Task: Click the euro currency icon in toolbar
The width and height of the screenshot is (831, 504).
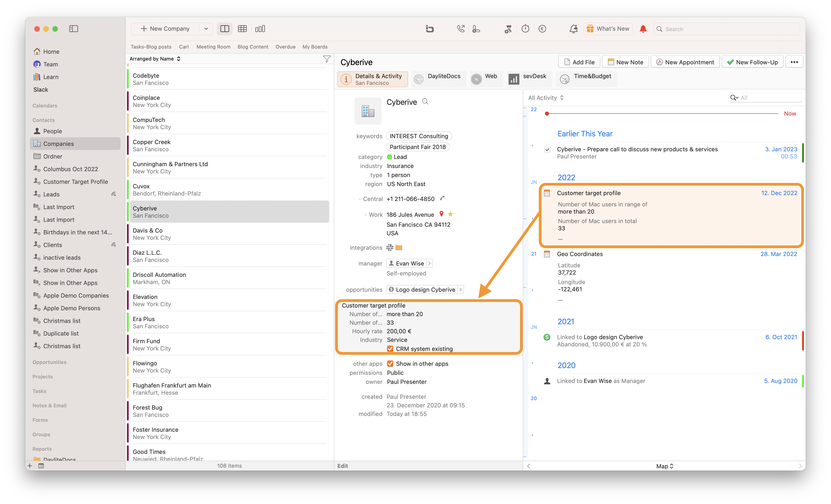Action: click(x=542, y=29)
